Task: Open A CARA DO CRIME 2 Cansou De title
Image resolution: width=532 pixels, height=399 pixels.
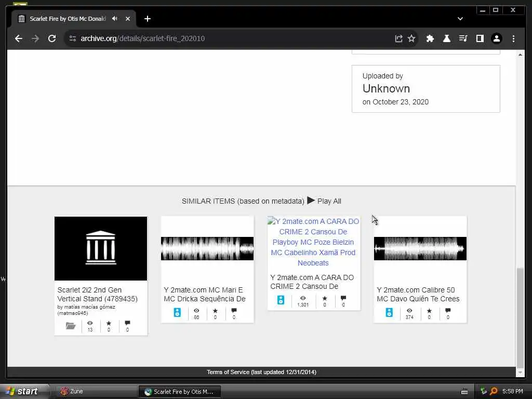Action: (312, 282)
